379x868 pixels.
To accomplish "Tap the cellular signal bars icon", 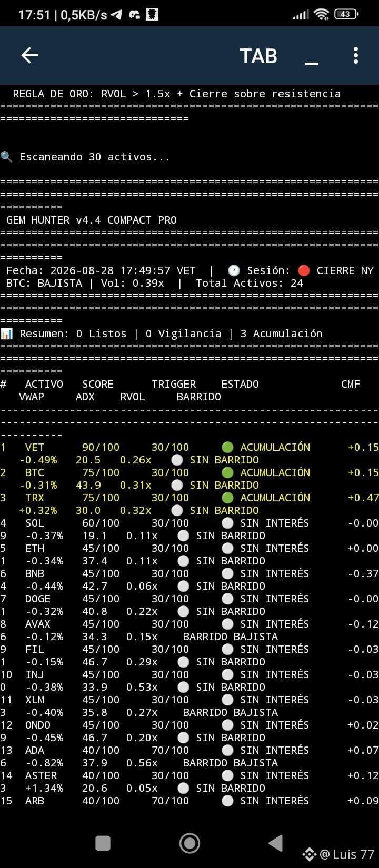I will click(x=301, y=15).
